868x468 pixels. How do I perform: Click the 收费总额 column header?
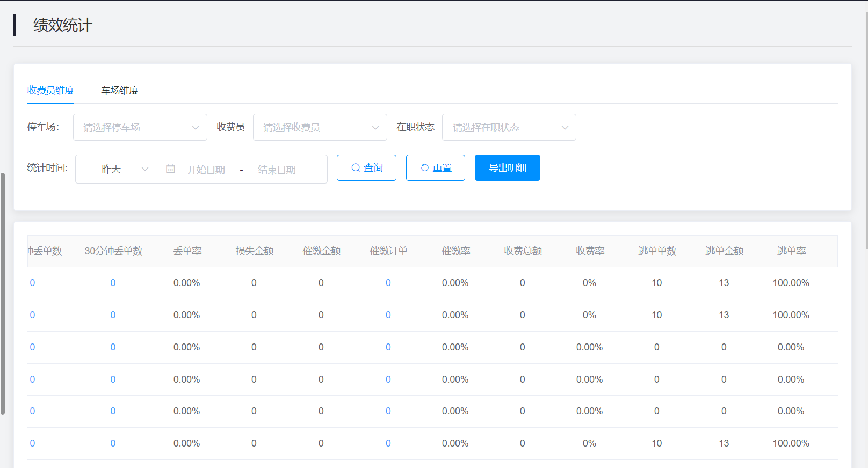pos(523,251)
